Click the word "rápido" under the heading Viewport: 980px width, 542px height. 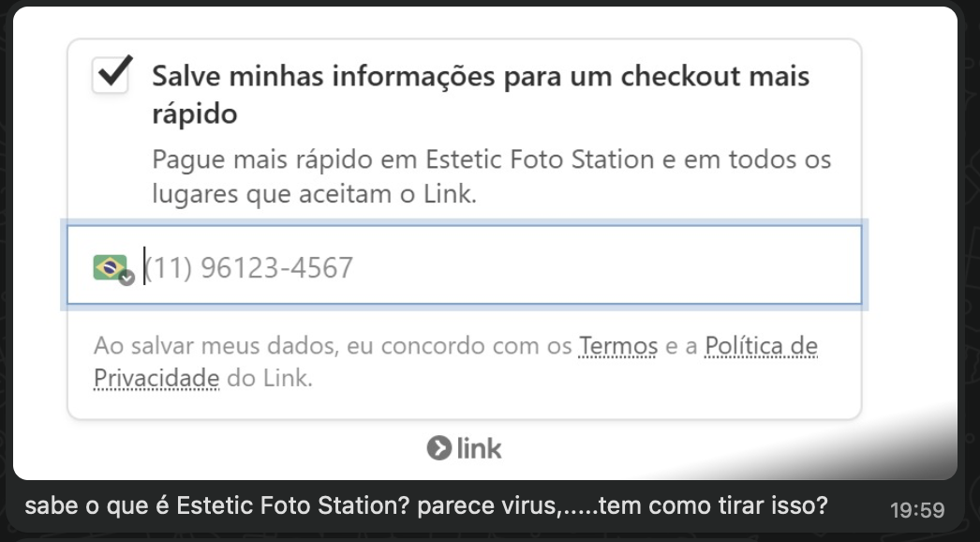195,114
